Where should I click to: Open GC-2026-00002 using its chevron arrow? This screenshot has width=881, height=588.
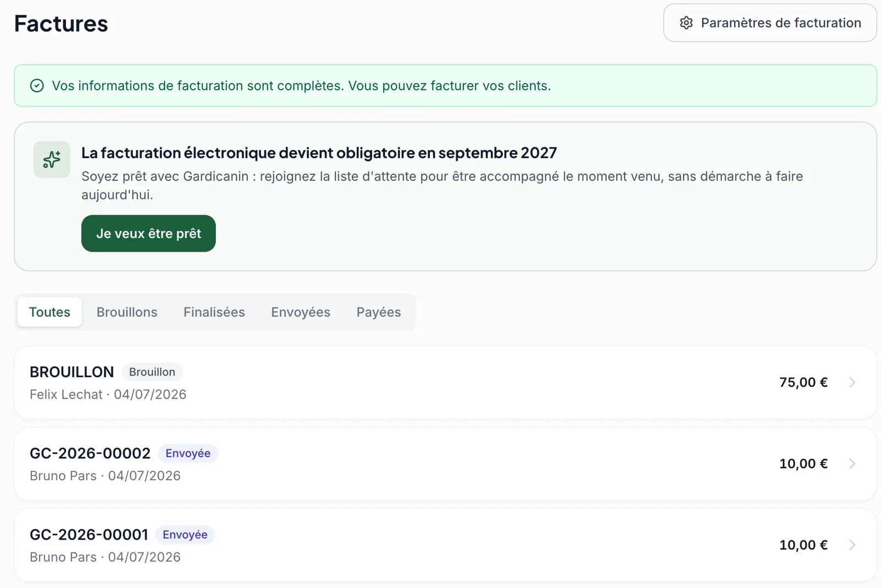852,464
